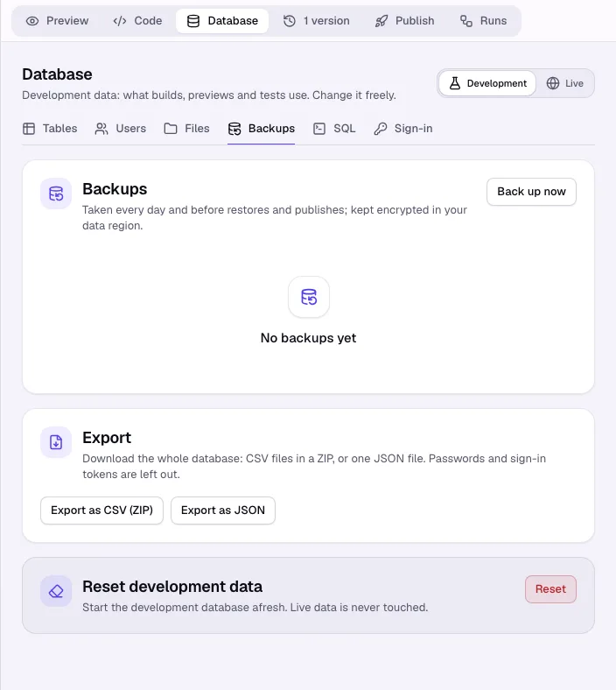Click the backup icon in Backups tab
The height and width of the screenshot is (690, 616).
tap(234, 129)
